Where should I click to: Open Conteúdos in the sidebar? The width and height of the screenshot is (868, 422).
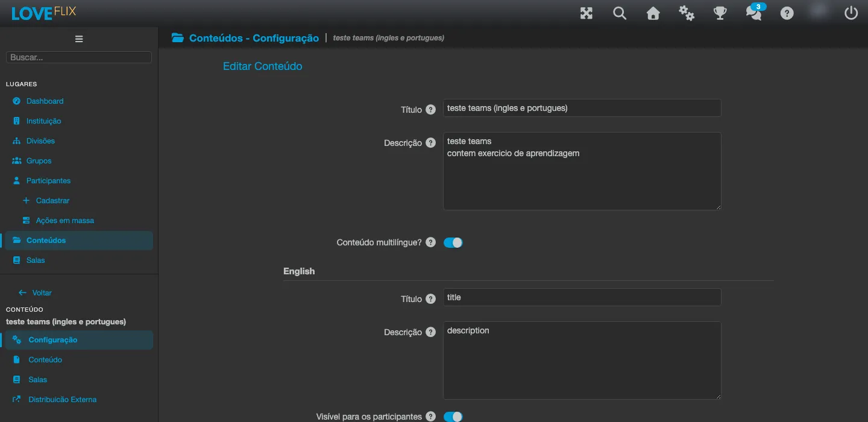[79, 241]
